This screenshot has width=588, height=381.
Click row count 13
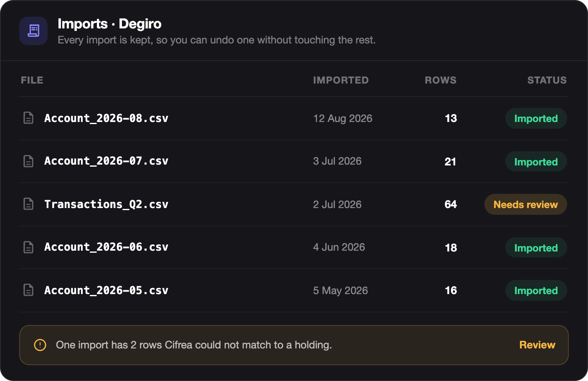pyautogui.click(x=451, y=119)
